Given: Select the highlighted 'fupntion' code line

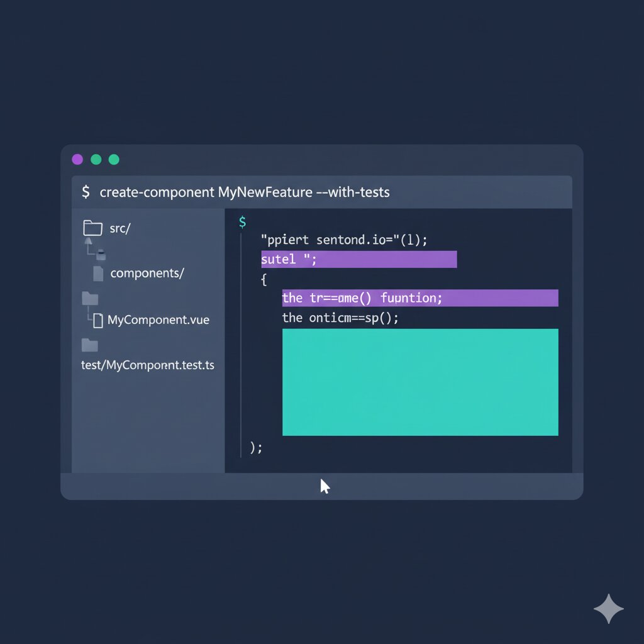Looking at the screenshot, I should (419, 298).
